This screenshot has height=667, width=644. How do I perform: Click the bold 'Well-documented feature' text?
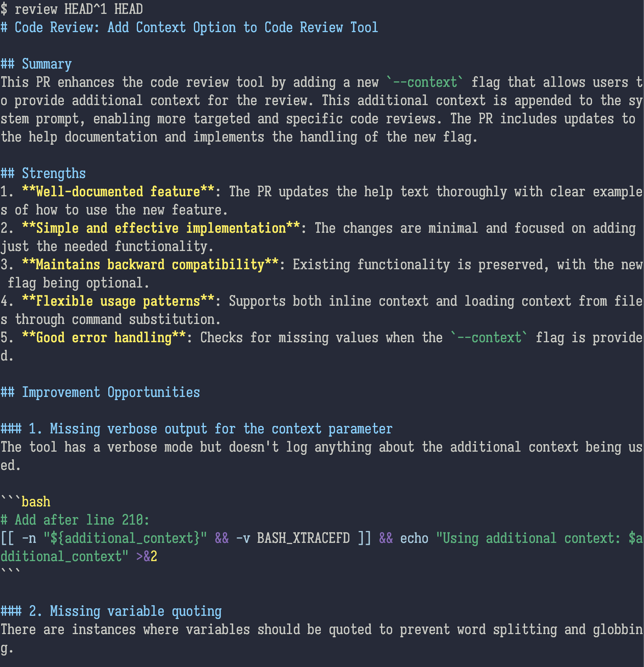[118, 192]
